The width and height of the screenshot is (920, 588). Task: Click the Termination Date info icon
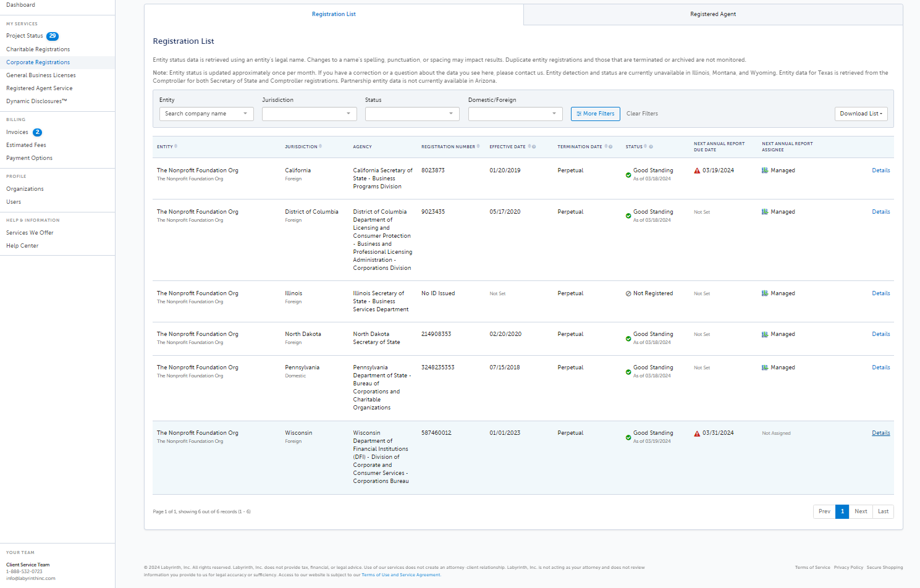610,147
